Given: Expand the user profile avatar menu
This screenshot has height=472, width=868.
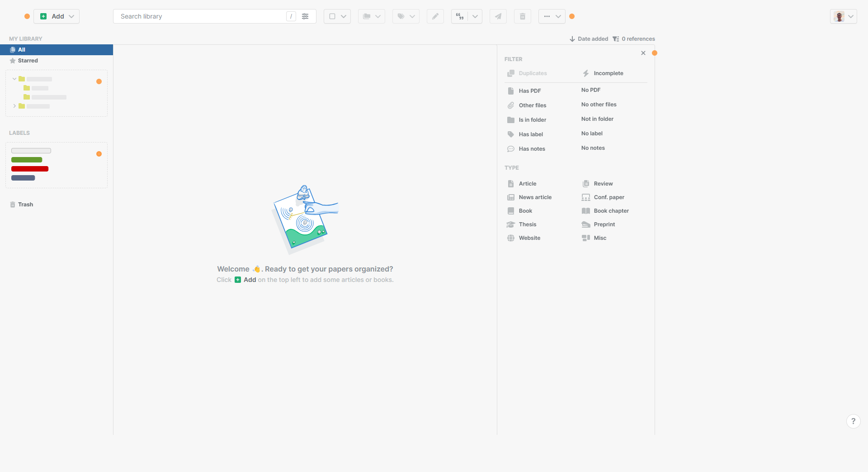Looking at the screenshot, I should coord(844,16).
